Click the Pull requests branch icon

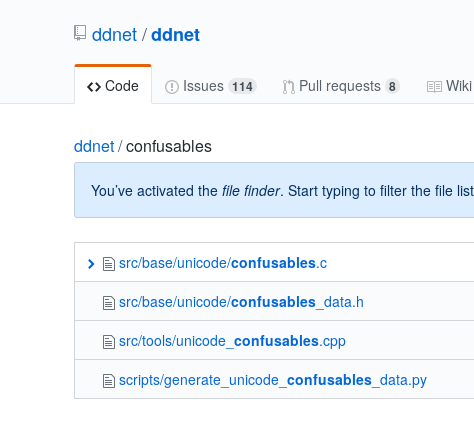[288, 87]
